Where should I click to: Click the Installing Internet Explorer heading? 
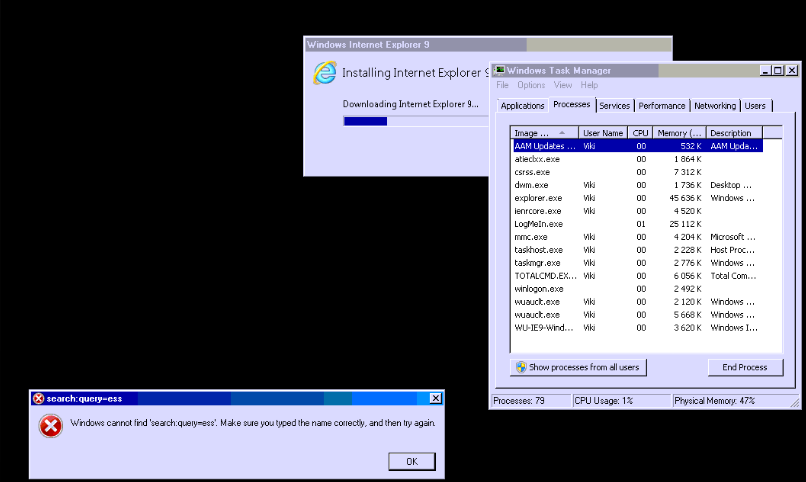point(415,73)
